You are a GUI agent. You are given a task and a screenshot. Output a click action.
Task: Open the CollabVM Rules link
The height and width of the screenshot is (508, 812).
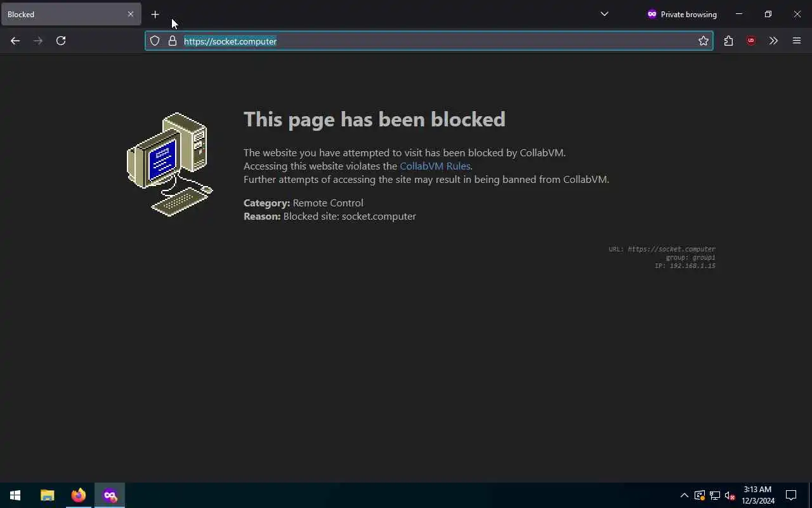click(x=435, y=166)
